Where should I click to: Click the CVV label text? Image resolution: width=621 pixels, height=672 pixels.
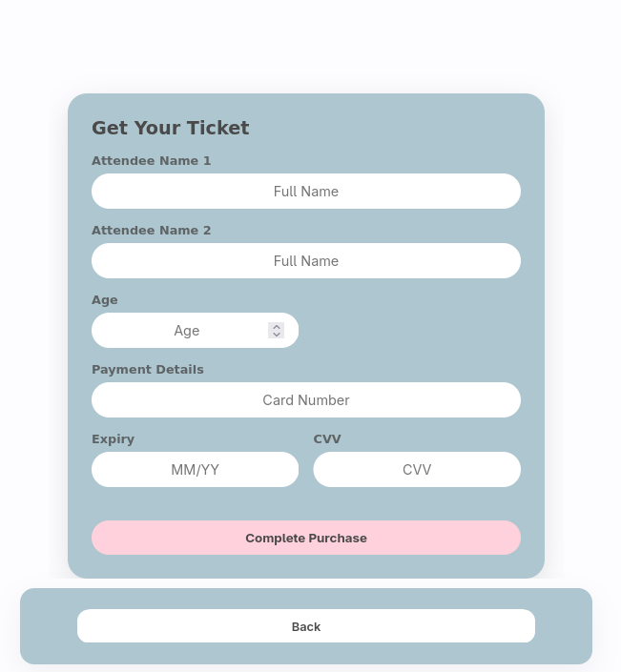point(327,439)
